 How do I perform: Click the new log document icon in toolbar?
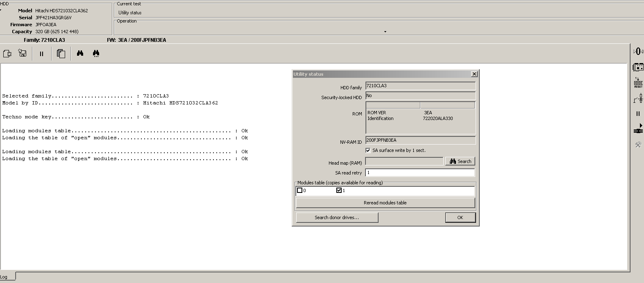click(7, 53)
